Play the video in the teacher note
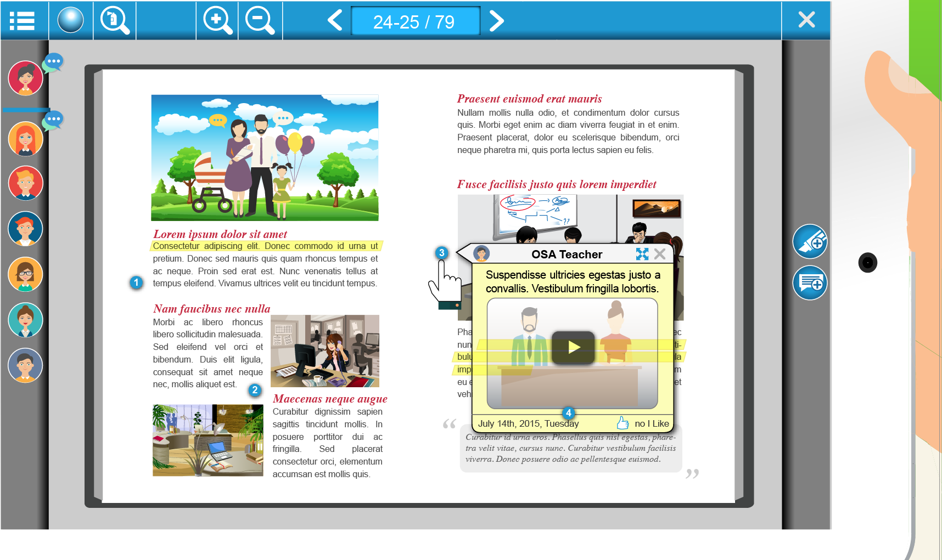This screenshot has height=560, width=942. pos(573,347)
